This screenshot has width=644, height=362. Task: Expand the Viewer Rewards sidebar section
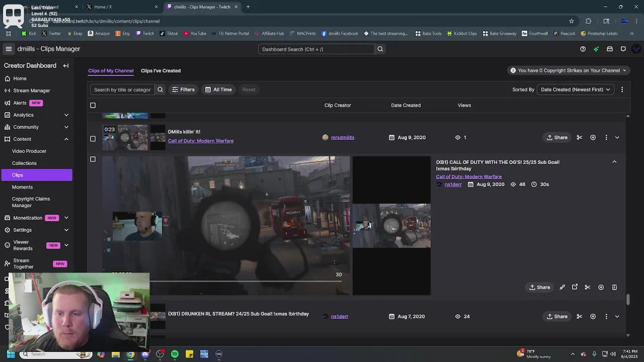66,245
